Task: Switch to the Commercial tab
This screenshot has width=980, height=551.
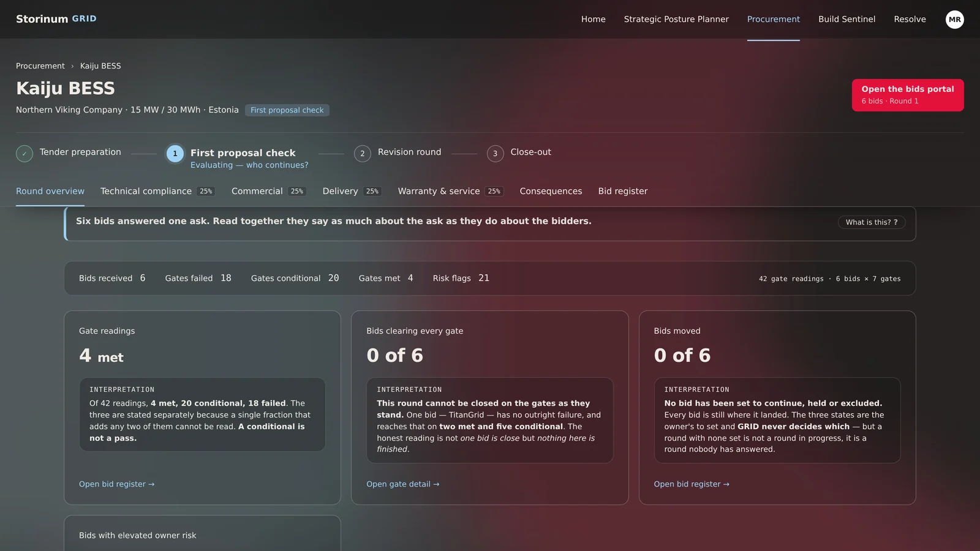Action: (269, 191)
